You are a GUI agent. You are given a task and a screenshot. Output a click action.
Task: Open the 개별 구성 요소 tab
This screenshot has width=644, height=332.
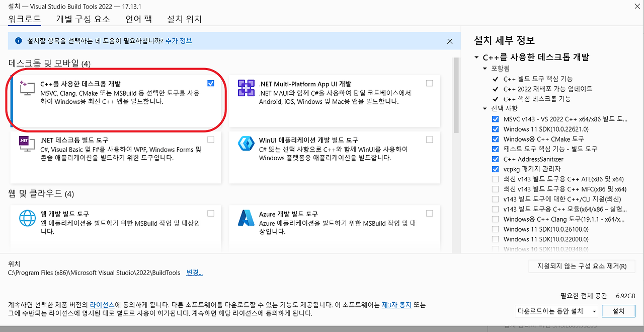(x=83, y=19)
